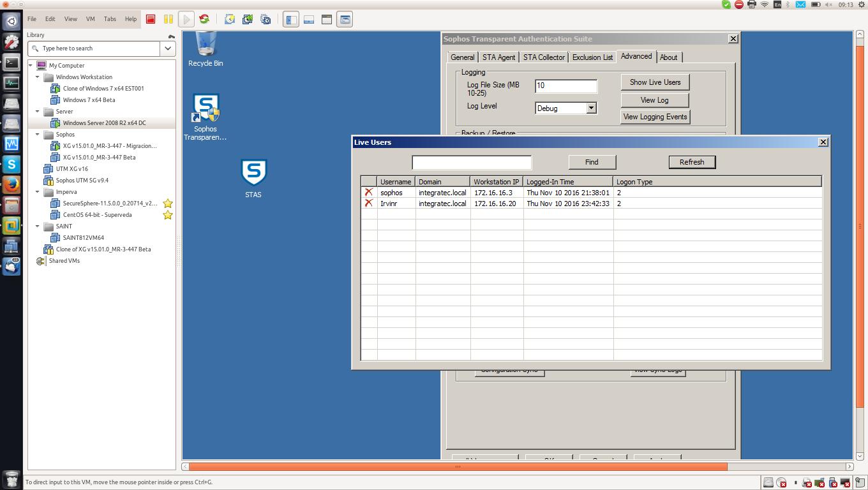This screenshot has height=490, width=868.
Task: Open the Log Level Debug dropdown
Action: pos(591,108)
